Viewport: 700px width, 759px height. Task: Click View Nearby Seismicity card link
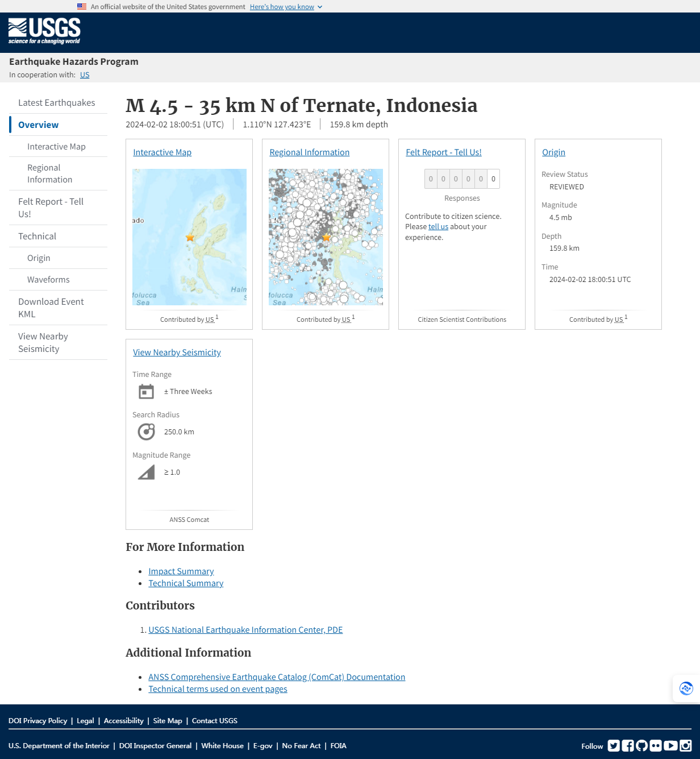[x=177, y=352]
